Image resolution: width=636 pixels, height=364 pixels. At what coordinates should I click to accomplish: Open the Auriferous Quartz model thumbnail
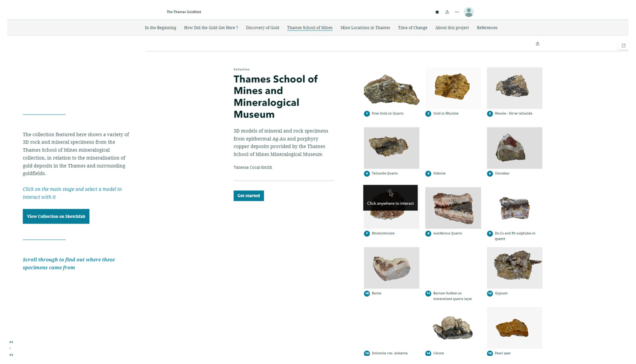pos(453,208)
